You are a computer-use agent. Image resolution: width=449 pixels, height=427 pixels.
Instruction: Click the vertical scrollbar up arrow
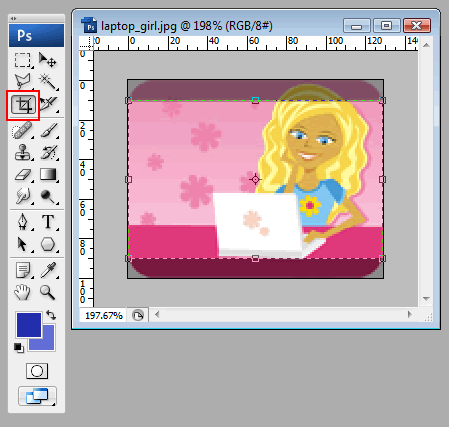click(x=426, y=45)
